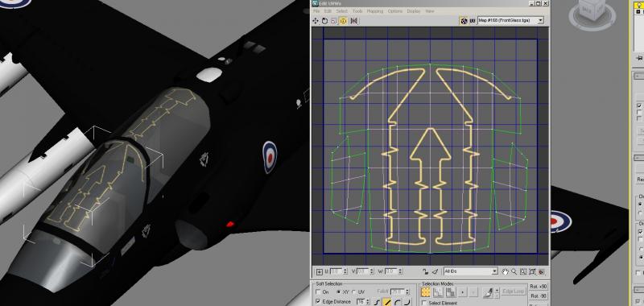Open the Mapping menu
Image resolution: width=644 pixels, height=306 pixels.
[375, 11]
